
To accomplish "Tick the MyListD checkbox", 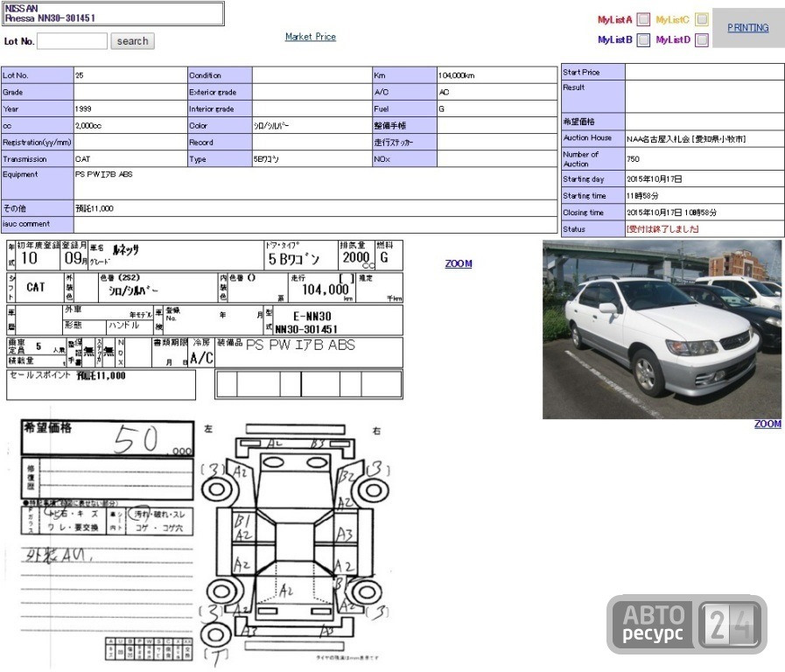I will point(703,39).
